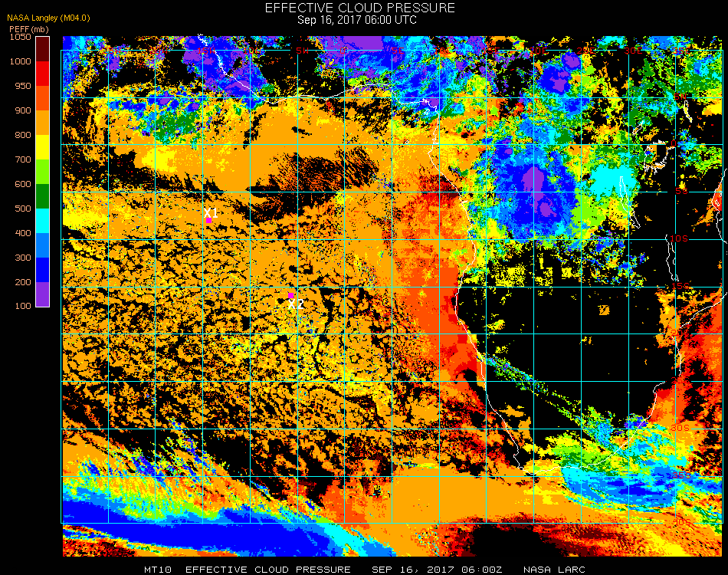This screenshot has height=575, width=728.
Task: Click the footer 'EFFECTIVE CLOUD PRESSURE' caption
Action: 268,570
